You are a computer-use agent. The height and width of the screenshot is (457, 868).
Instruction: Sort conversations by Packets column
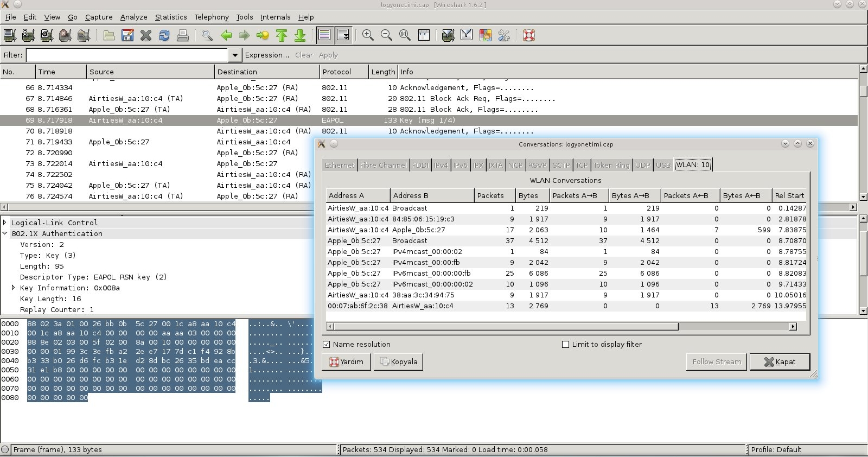[x=494, y=195]
